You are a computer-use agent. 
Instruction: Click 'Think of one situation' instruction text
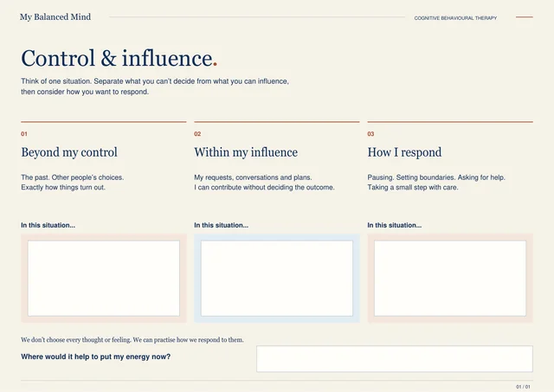[155, 81]
